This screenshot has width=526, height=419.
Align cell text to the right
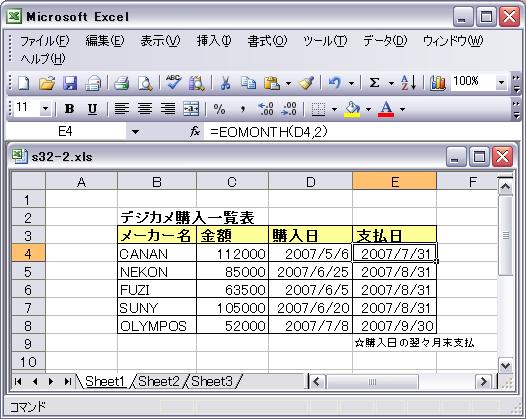click(x=168, y=109)
